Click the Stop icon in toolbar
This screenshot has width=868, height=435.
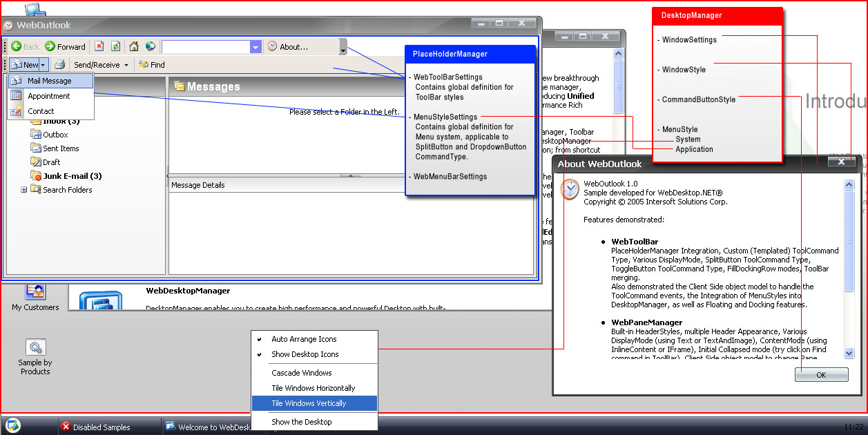[99, 47]
